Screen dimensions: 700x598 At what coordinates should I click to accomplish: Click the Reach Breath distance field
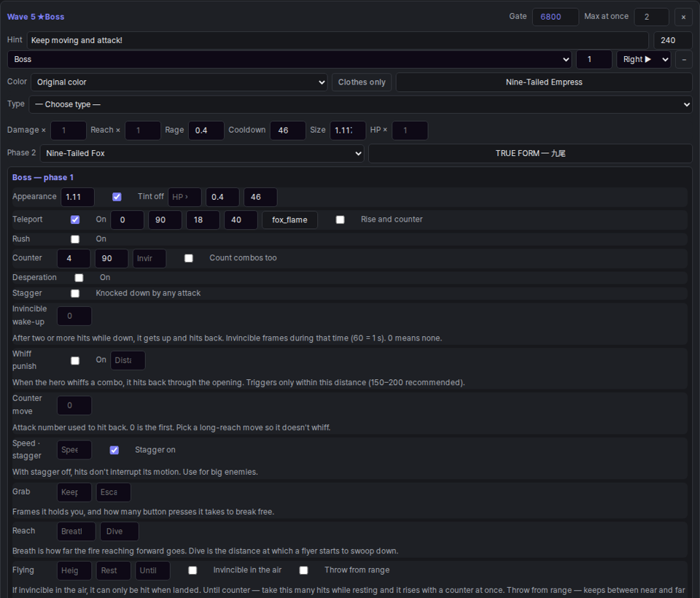77,531
